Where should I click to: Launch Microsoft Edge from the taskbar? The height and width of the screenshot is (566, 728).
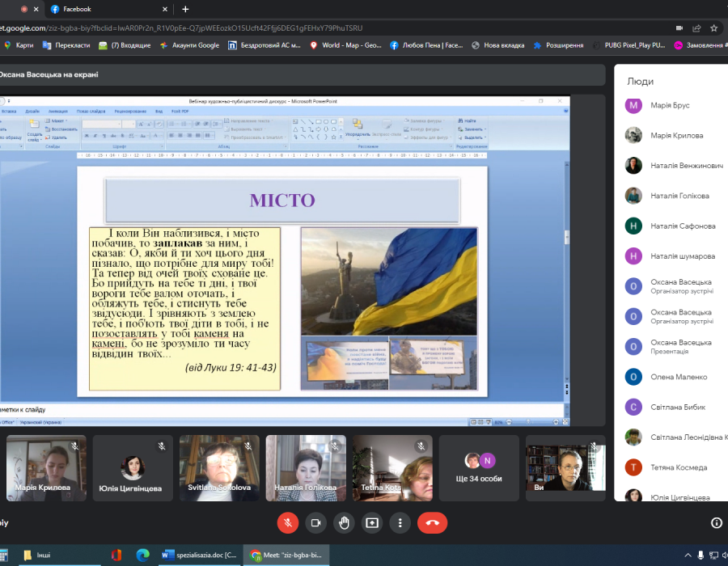tap(142, 555)
